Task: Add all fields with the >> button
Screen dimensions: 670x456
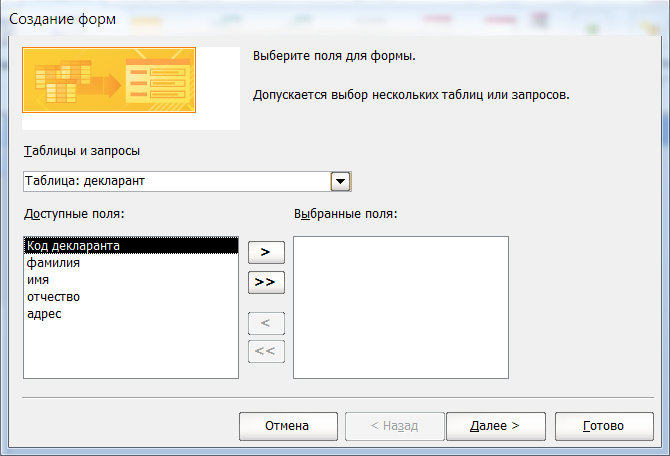Action: click(266, 282)
